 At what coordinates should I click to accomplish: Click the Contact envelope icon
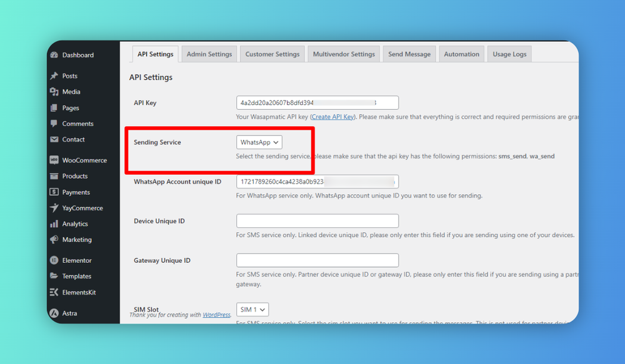click(54, 139)
